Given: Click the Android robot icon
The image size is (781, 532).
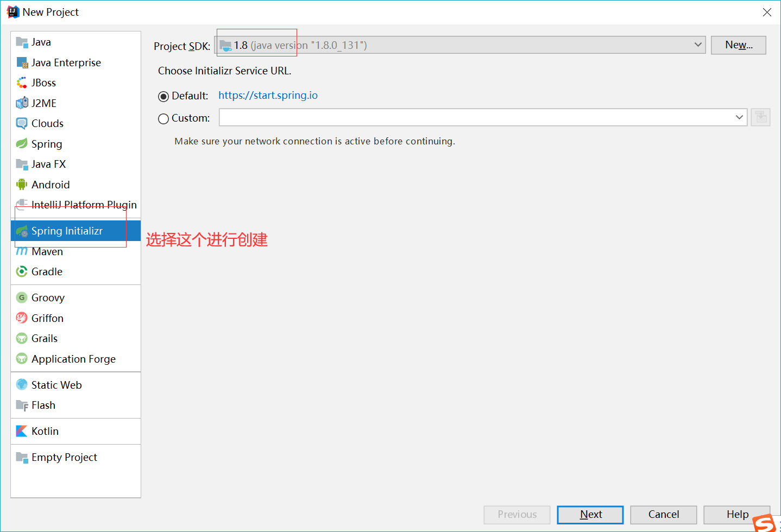Looking at the screenshot, I should (x=22, y=185).
